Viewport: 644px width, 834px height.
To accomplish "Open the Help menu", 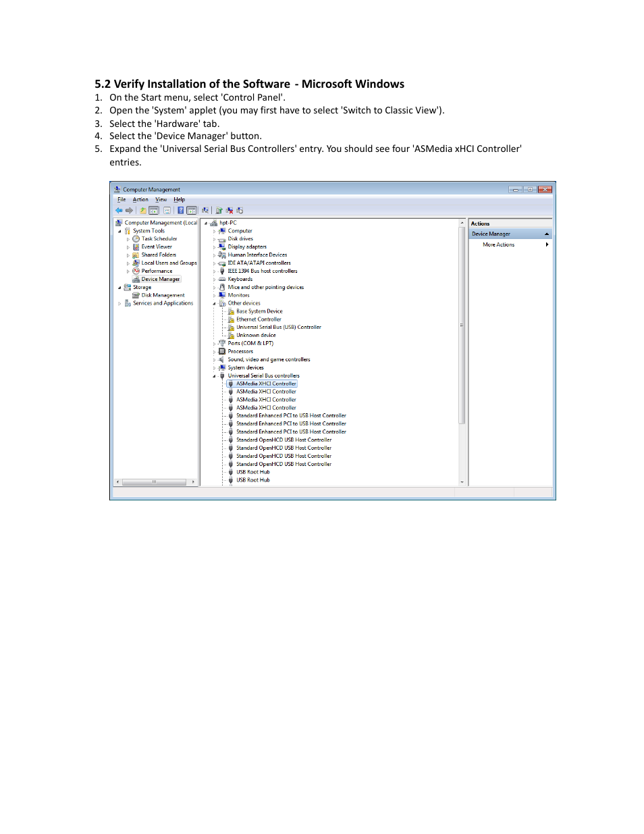I will (x=179, y=200).
